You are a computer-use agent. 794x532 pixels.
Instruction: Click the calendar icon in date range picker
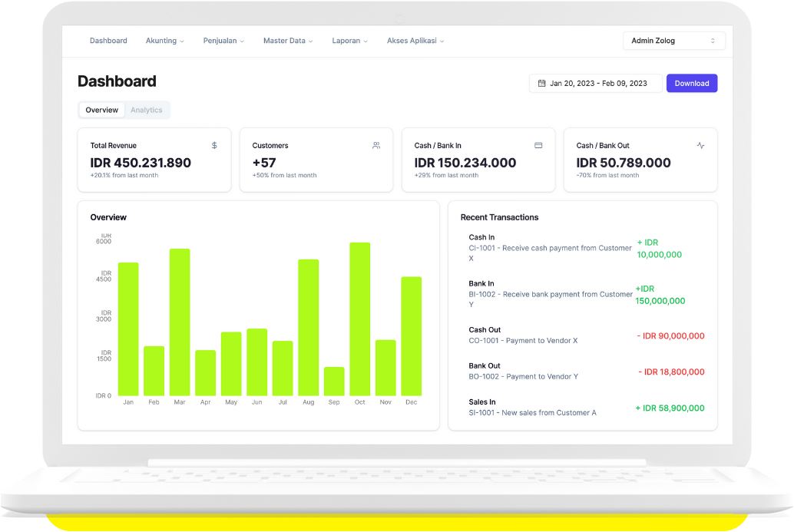point(541,83)
